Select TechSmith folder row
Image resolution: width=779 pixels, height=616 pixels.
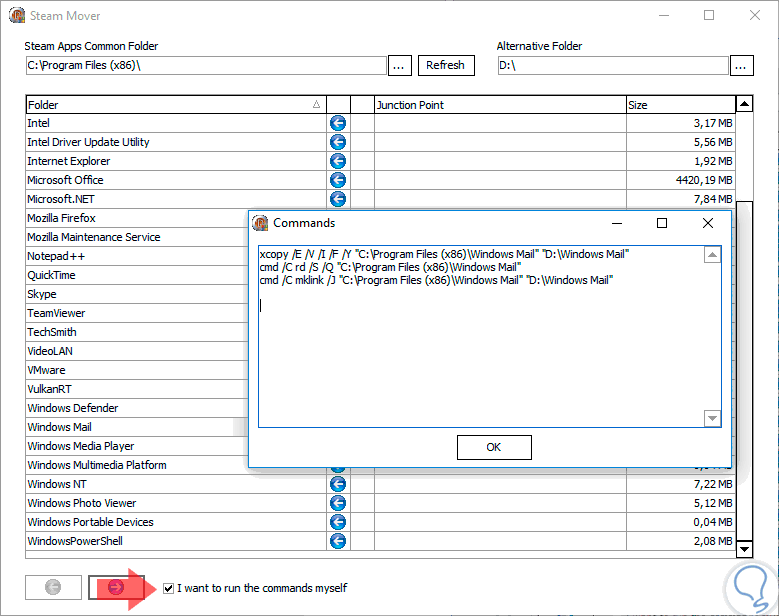137,332
